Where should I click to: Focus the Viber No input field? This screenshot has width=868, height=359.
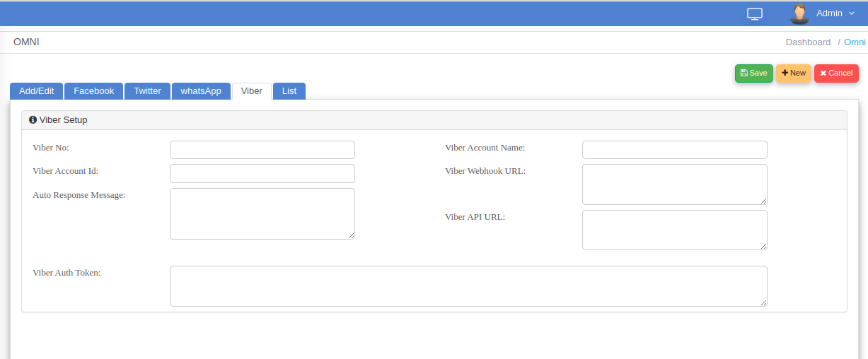click(x=262, y=150)
